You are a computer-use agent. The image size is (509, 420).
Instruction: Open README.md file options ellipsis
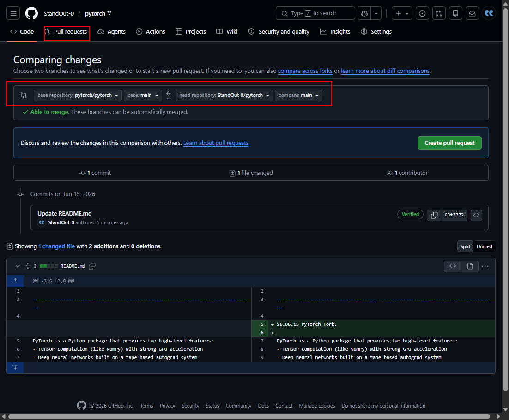point(485,266)
